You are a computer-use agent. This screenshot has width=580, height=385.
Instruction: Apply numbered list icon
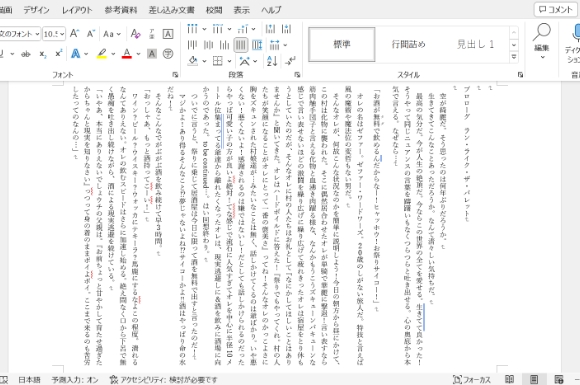tap(218, 28)
